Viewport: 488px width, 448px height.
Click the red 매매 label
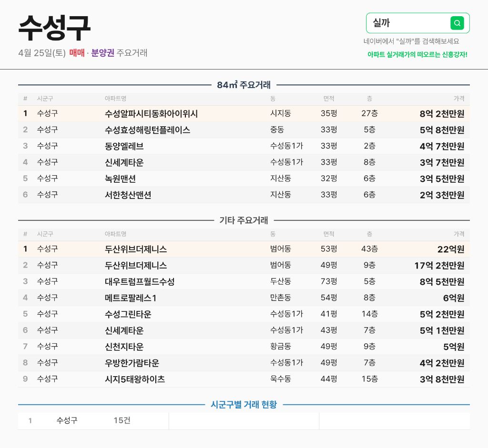click(x=77, y=53)
